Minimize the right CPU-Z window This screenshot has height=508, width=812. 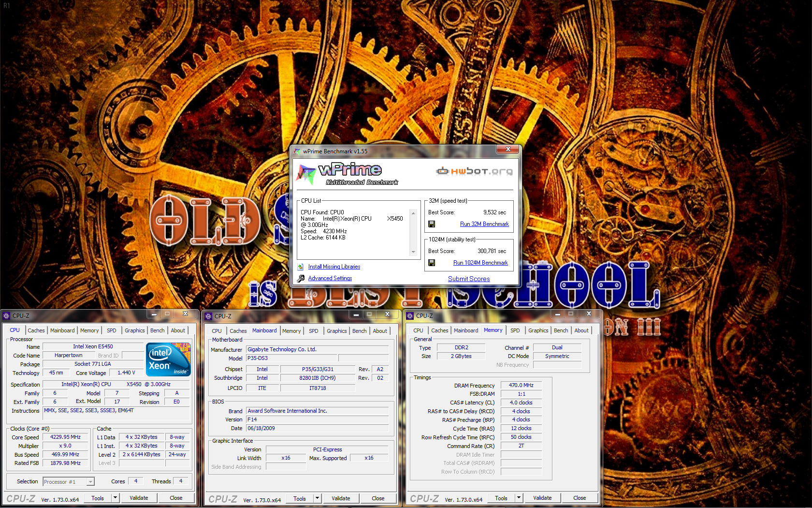558,314
